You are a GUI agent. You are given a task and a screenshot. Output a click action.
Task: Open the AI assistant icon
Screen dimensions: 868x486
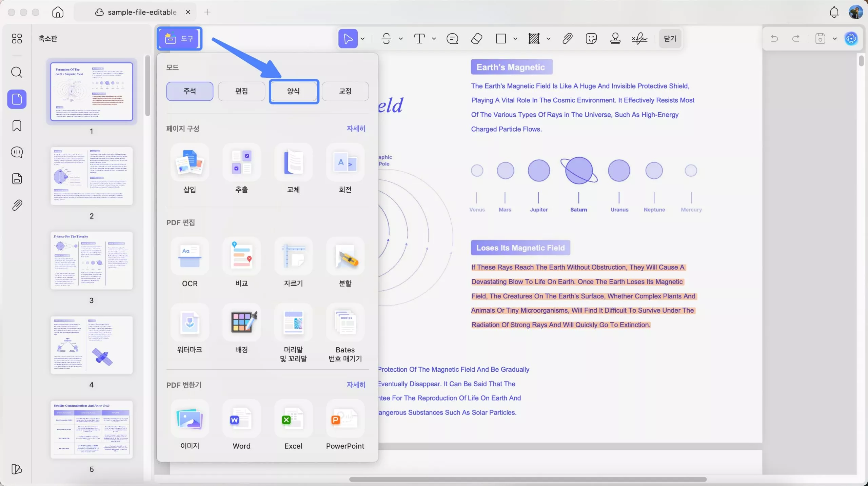point(851,39)
